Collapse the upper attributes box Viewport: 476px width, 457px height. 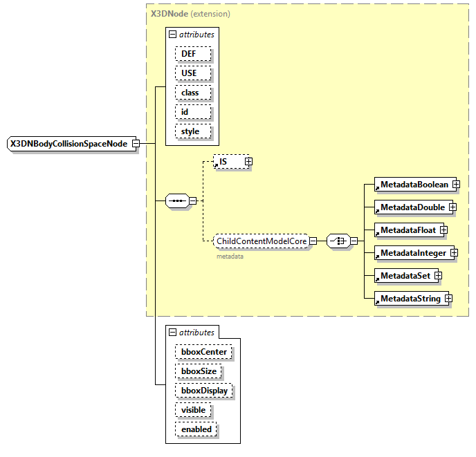coord(173,34)
